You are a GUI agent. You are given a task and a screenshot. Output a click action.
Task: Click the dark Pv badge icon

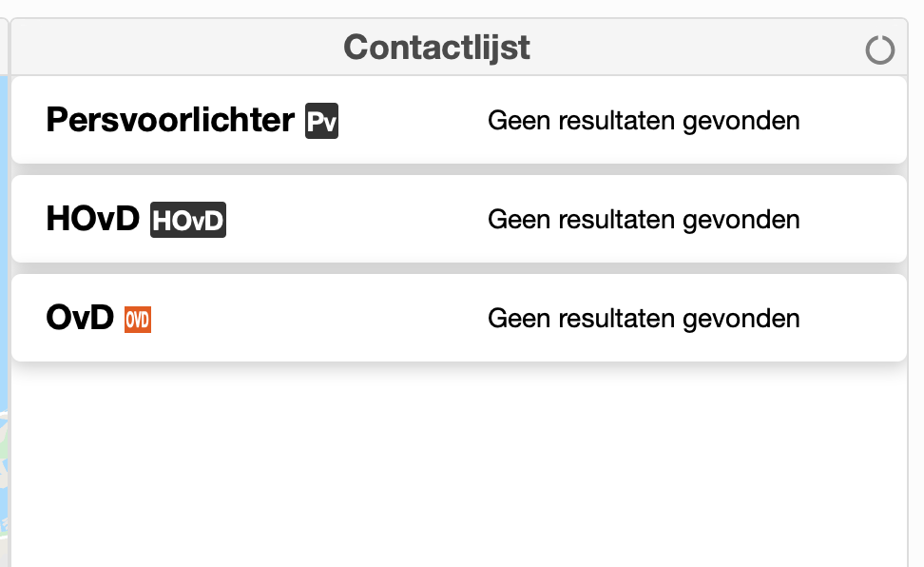tap(321, 121)
